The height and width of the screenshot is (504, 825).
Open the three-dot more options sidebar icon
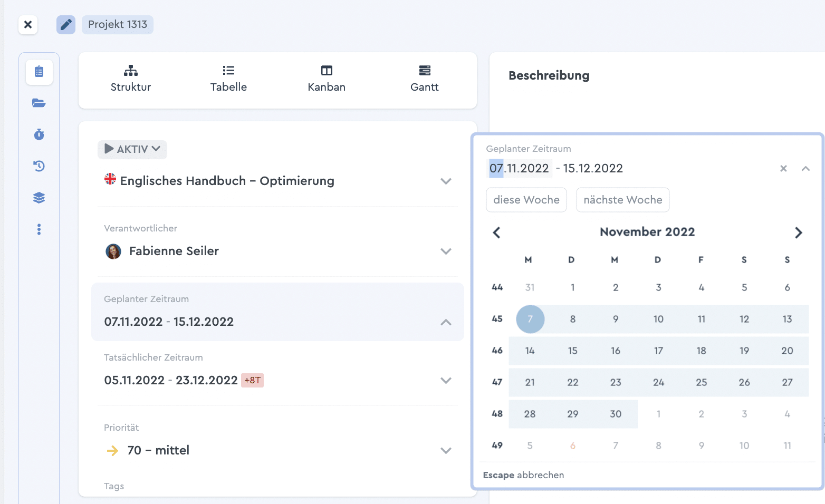coord(39,229)
